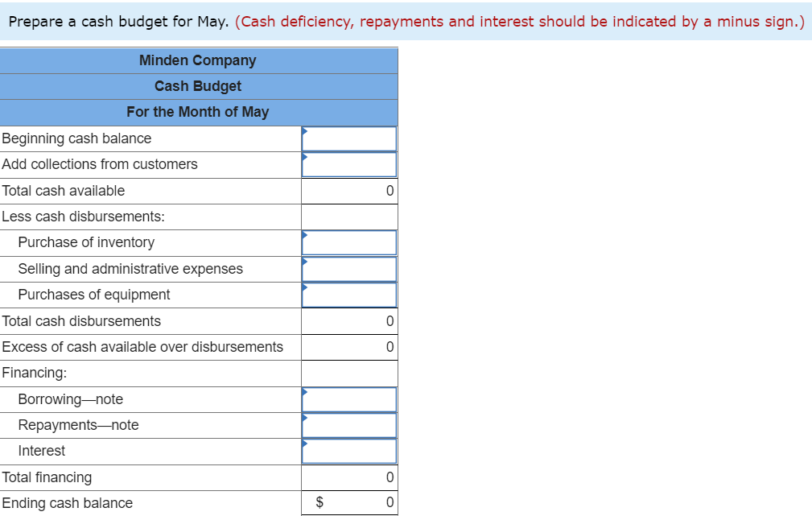The width and height of the screenshot is (812, 516).
Task: Click the 'Purchases of equipment' label
Action: pos(93,295)
